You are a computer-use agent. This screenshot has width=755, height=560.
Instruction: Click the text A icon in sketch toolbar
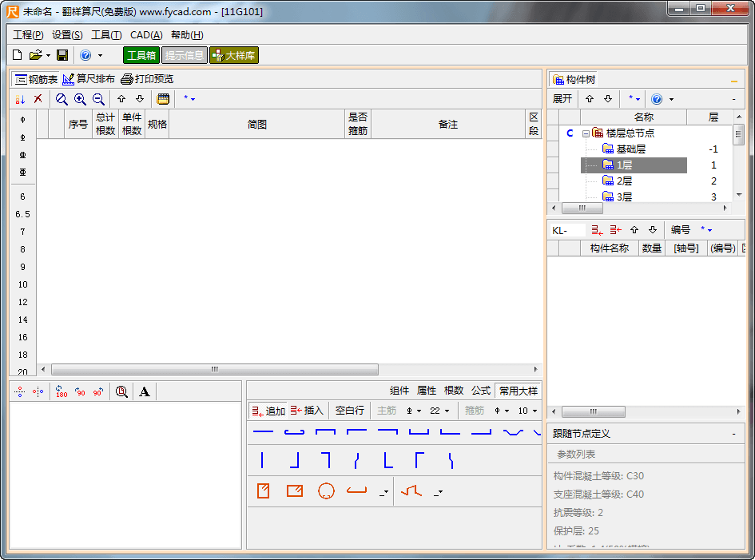coord(144,391)
